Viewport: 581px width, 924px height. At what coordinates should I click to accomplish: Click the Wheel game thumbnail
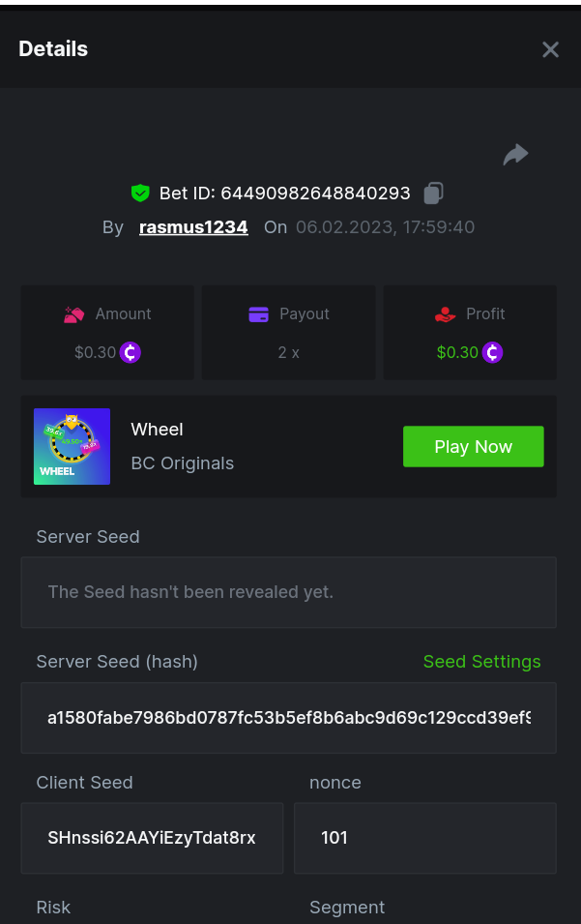point(72,446)
